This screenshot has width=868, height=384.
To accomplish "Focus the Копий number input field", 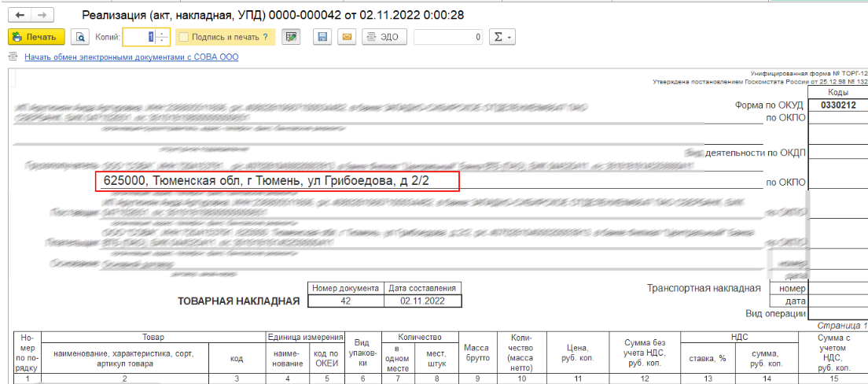I will click(139, 37).
